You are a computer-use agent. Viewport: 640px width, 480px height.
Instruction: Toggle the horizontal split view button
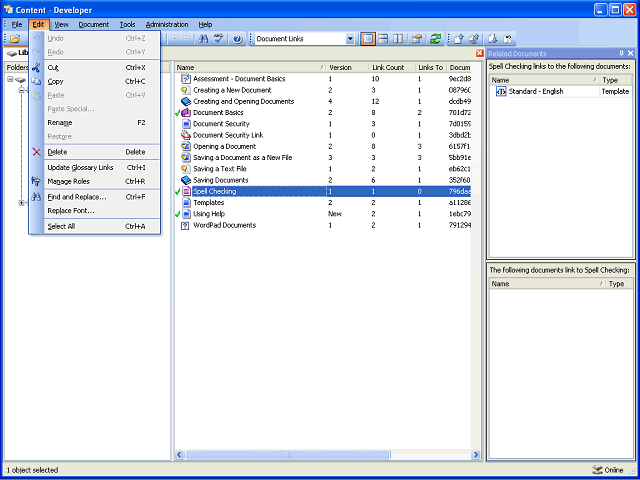pos(383,39)
